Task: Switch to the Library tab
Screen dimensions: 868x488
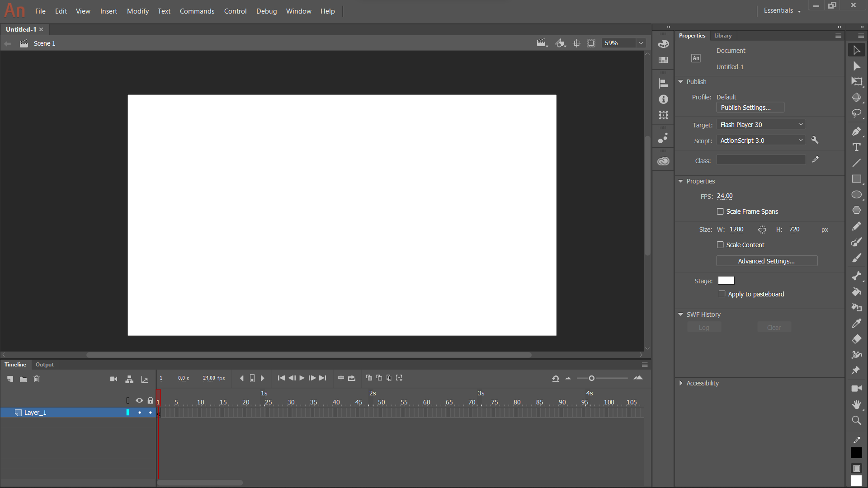Action: (x=722, y=36)
